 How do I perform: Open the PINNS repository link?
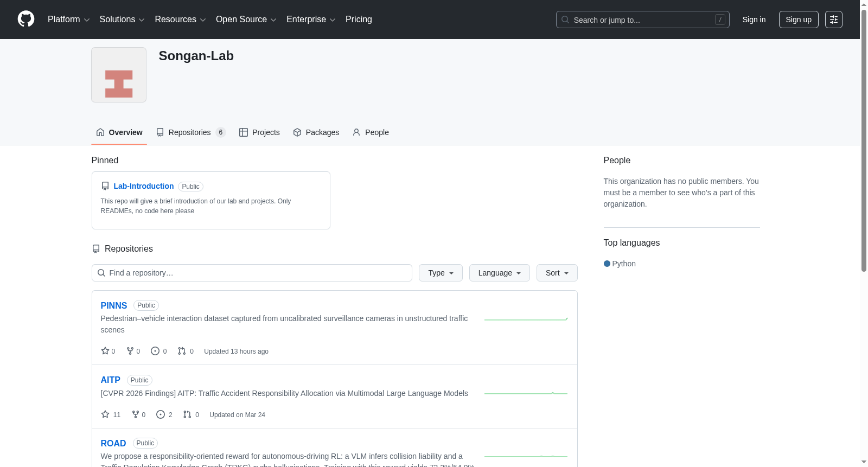114,305
